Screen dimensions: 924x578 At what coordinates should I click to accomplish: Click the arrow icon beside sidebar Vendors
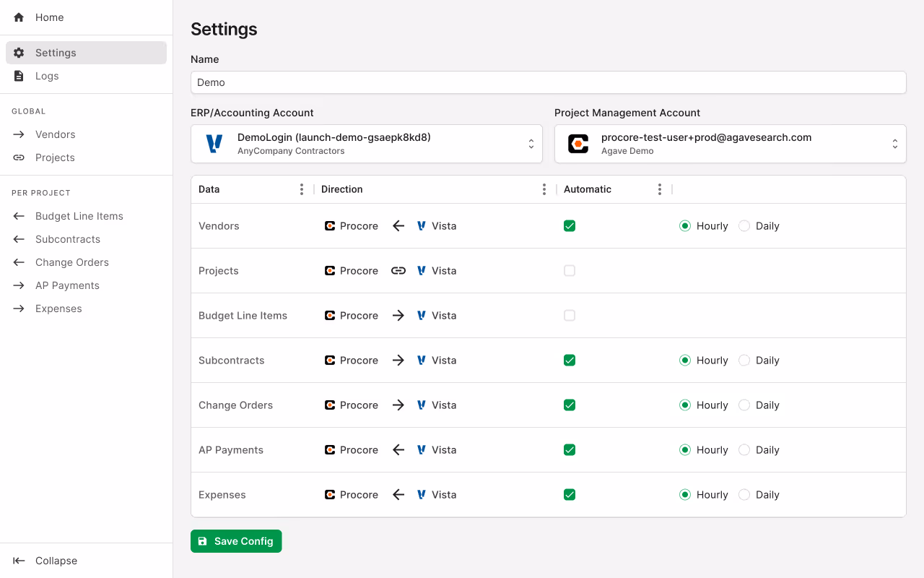coord(19,134)
